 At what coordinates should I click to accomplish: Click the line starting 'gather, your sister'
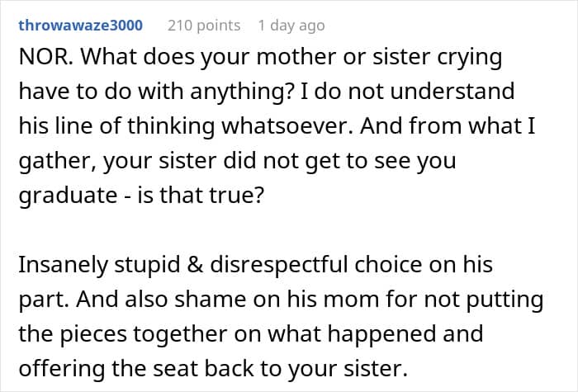(x=237, y=161)
